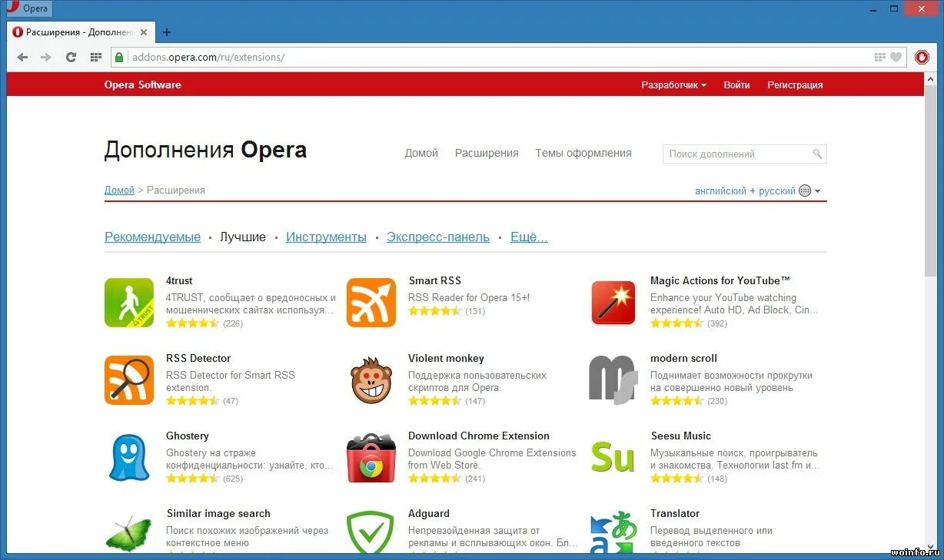Open the 4trust extension icon
Screen dimensions: 944x560
coord(128,302)
